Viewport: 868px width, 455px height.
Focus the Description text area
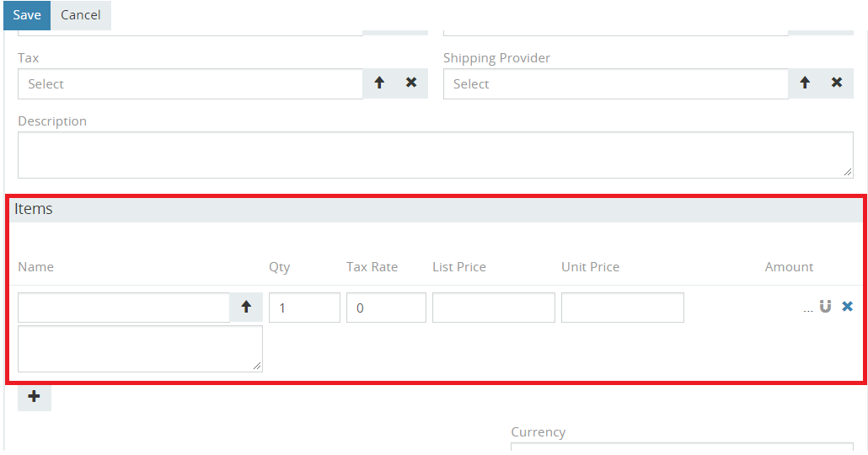click(x=435, y=155)
